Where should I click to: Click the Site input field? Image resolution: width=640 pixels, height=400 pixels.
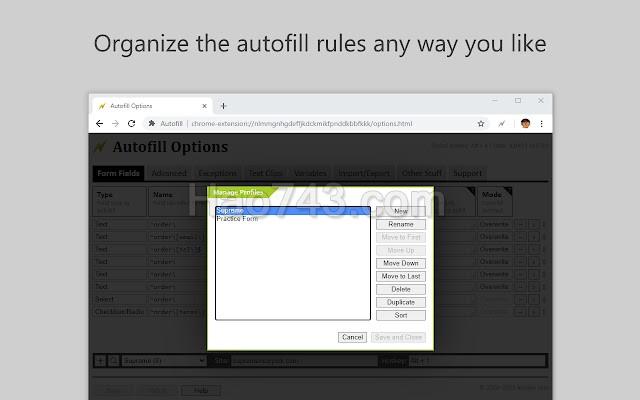304,361
